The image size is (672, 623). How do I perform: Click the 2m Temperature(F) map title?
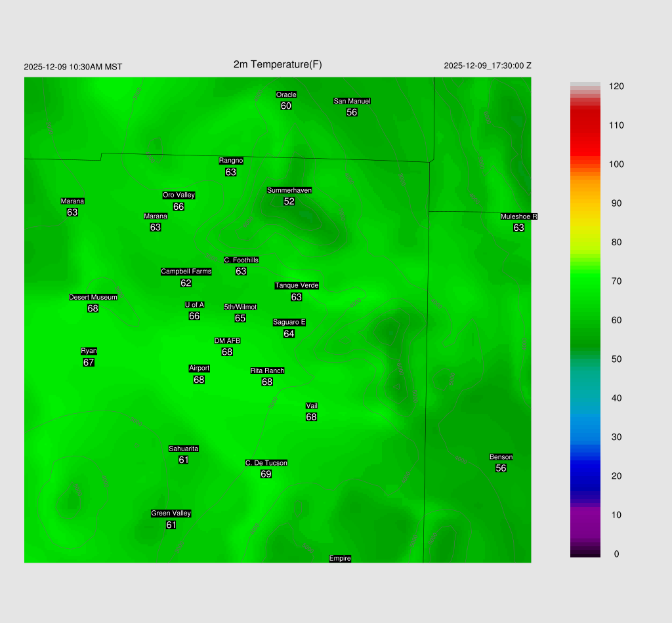278,64
